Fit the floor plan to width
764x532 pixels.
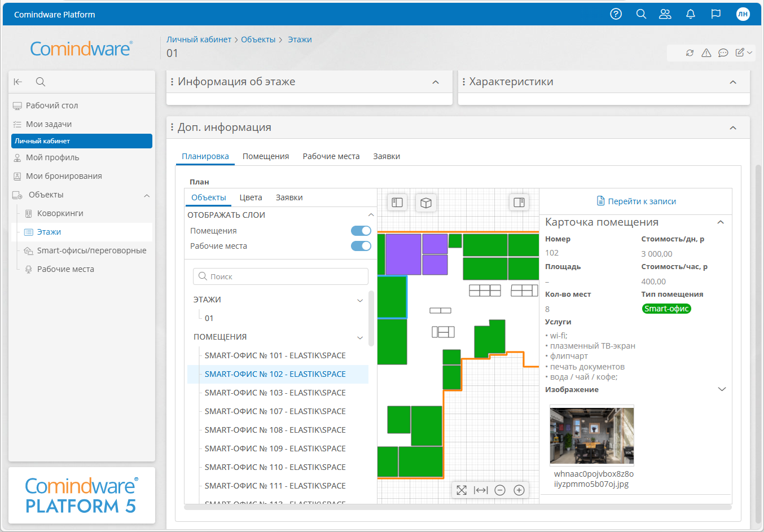[481, 490]
